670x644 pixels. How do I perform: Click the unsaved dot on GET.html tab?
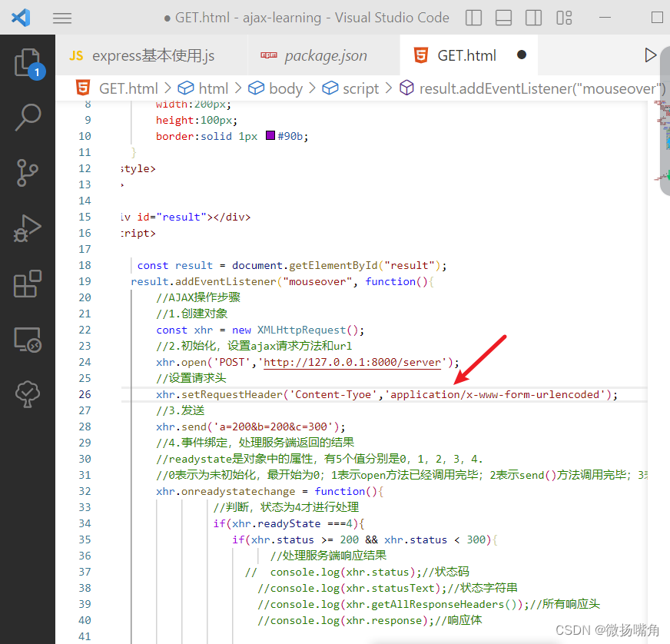click(x=521, y=55)
